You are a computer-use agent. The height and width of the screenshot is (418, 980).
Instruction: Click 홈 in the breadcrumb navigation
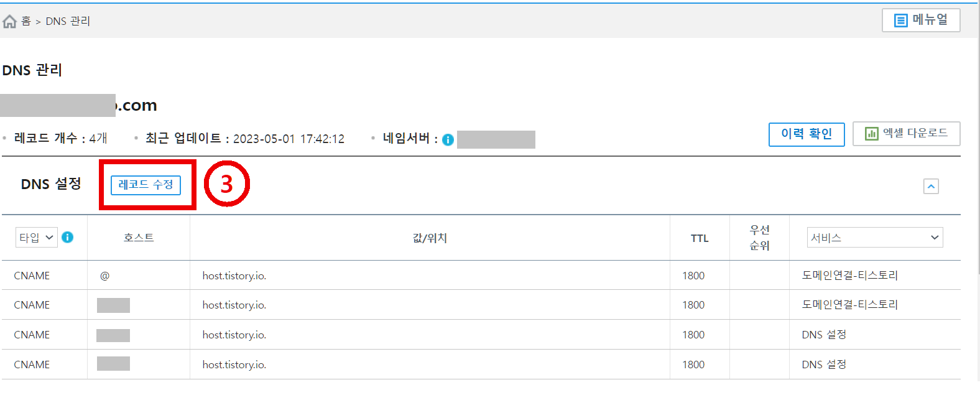[x=26, y=21]
